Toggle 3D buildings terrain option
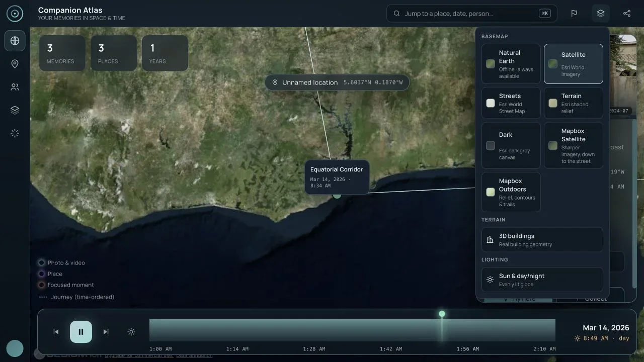This screenshot has height=362, width=644. point(542,240)
